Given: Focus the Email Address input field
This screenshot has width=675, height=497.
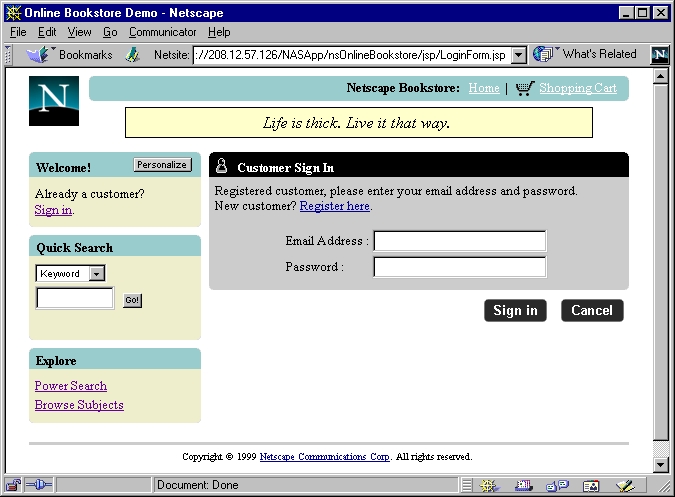Looking at the screenshot, I should coord(460,241).
